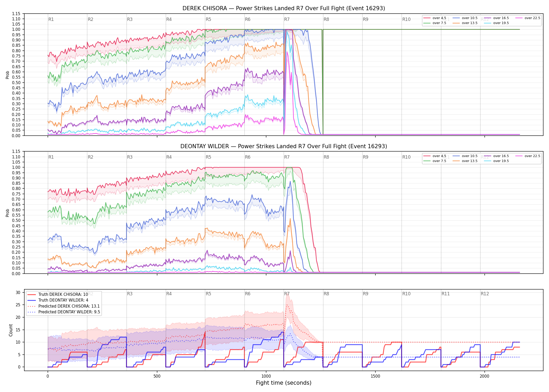
Task: Click the R9 round marker in Chisora chart
Action: (x=365, y=19)
